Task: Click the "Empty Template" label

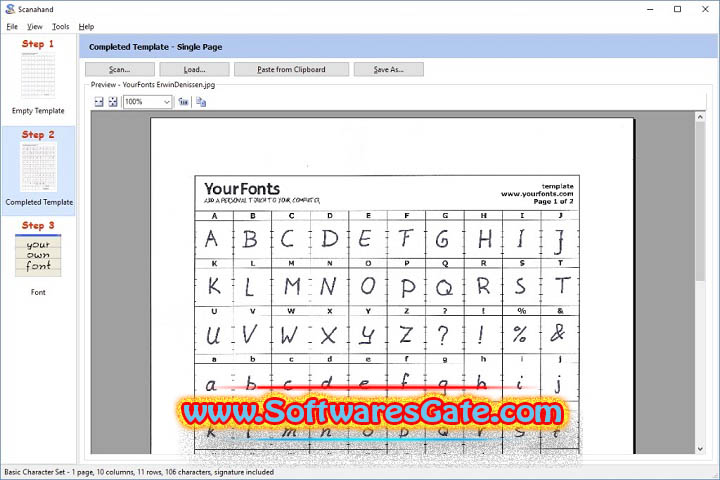Action: [38, 111]
